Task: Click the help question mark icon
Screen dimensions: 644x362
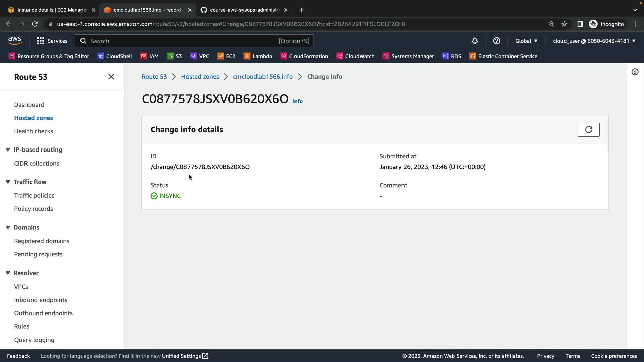Action: (x=496, y=41)
